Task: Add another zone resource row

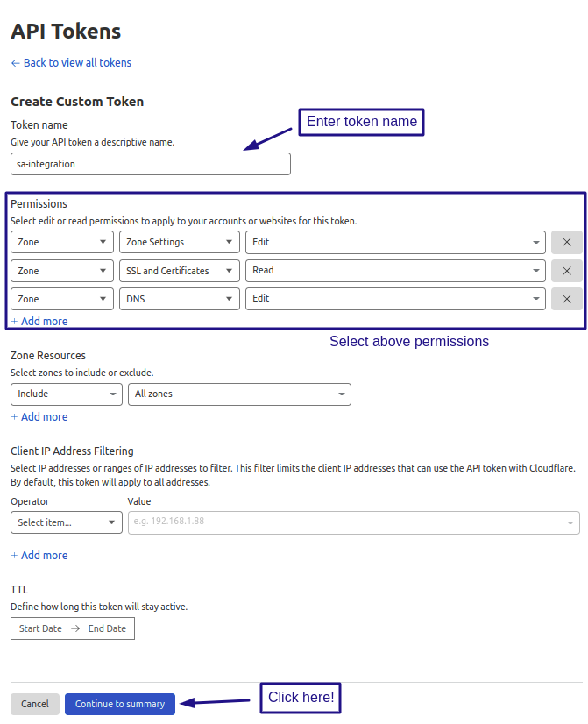Action: pyautogui.click(x=39, y=416)
